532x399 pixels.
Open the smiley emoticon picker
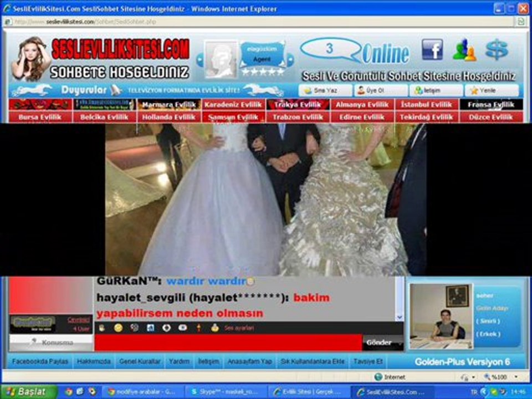pos(118,328)
